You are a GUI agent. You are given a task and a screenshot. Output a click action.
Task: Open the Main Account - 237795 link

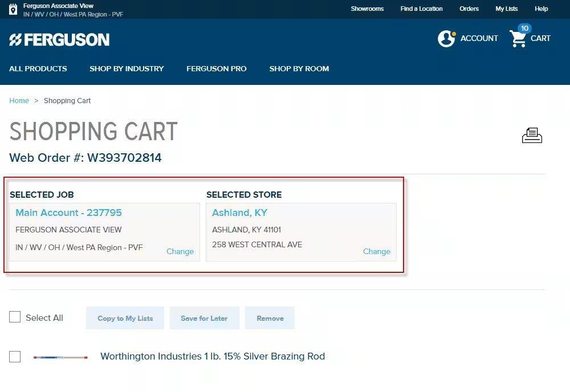coord(69,213)
